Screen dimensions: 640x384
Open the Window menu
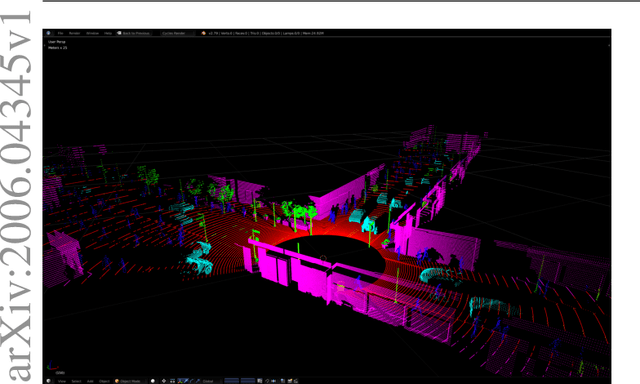92,33
